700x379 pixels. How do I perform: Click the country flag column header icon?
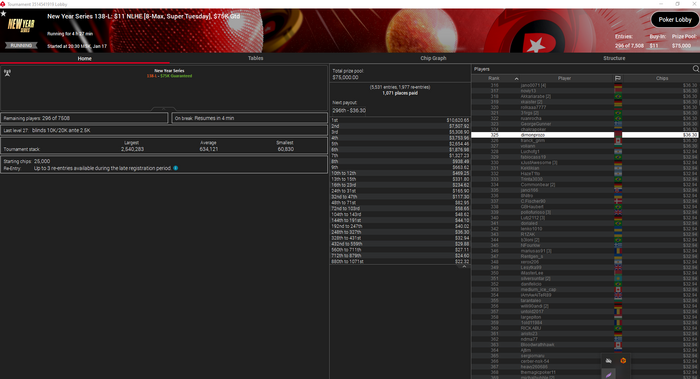pos(618,79)
